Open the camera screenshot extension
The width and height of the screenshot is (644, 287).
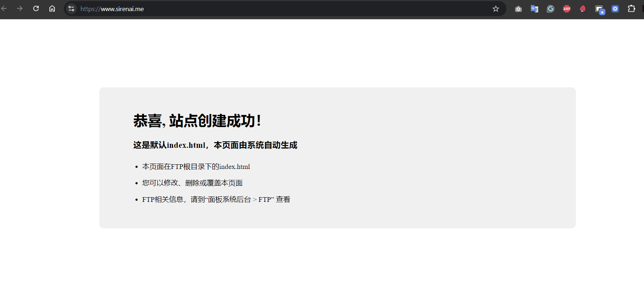pyautogui.click(x=518, y=9)
